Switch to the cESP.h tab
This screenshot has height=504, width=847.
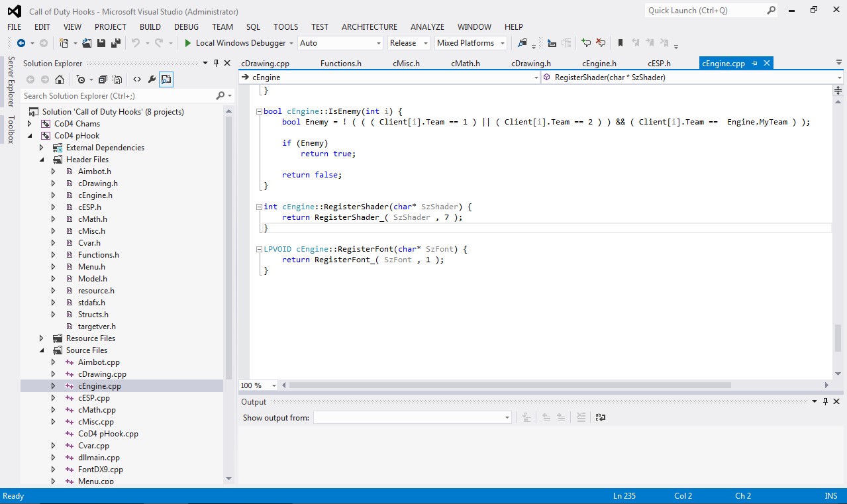pyautogui.click(x=659, y=64)
